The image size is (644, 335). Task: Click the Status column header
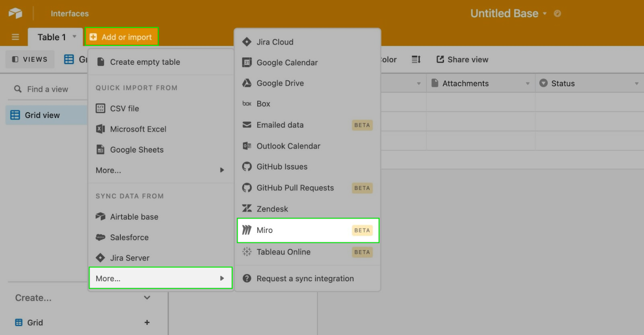590,83
